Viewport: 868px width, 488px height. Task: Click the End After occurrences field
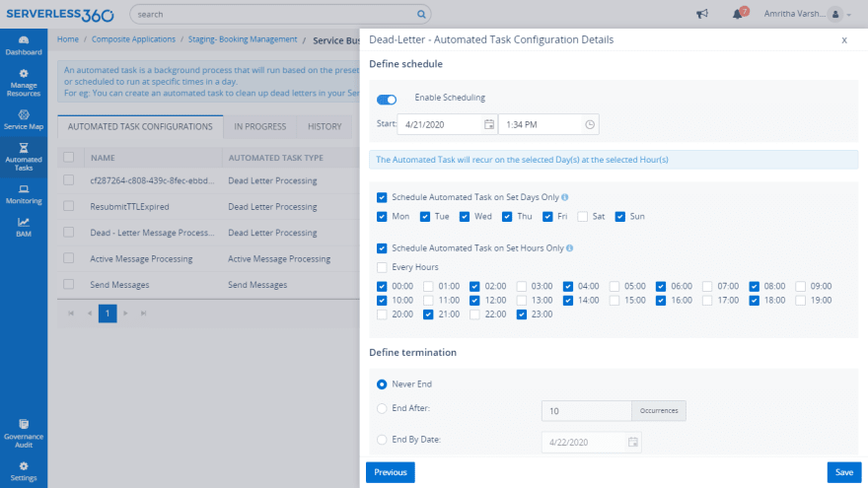point(586,410)
